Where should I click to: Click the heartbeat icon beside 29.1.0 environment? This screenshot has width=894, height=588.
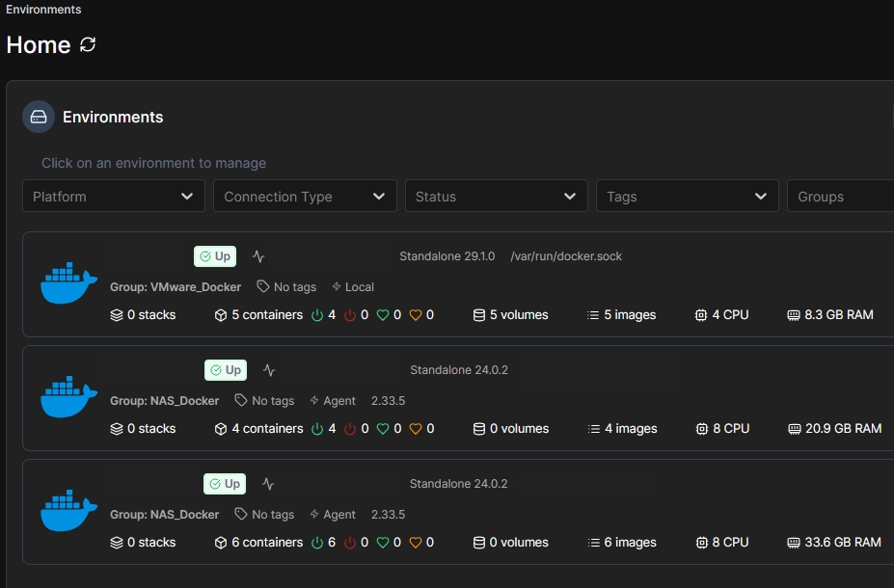pos(258,256)
